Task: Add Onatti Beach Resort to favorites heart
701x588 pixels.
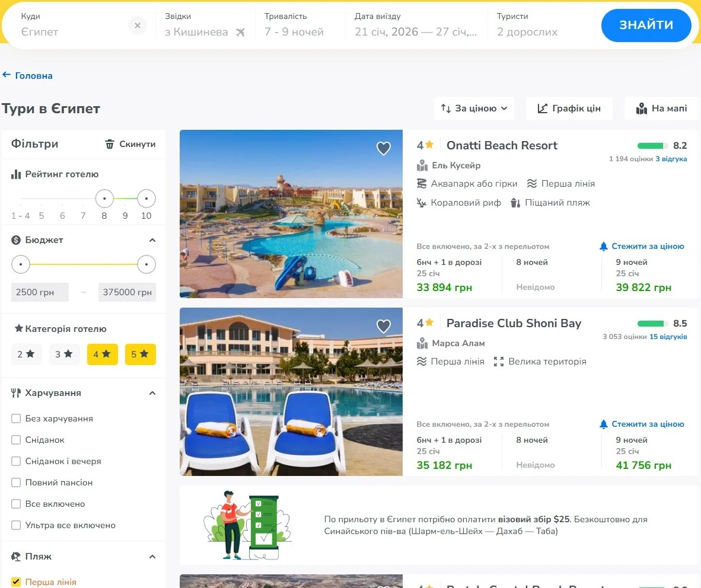Action: point(384,149)
